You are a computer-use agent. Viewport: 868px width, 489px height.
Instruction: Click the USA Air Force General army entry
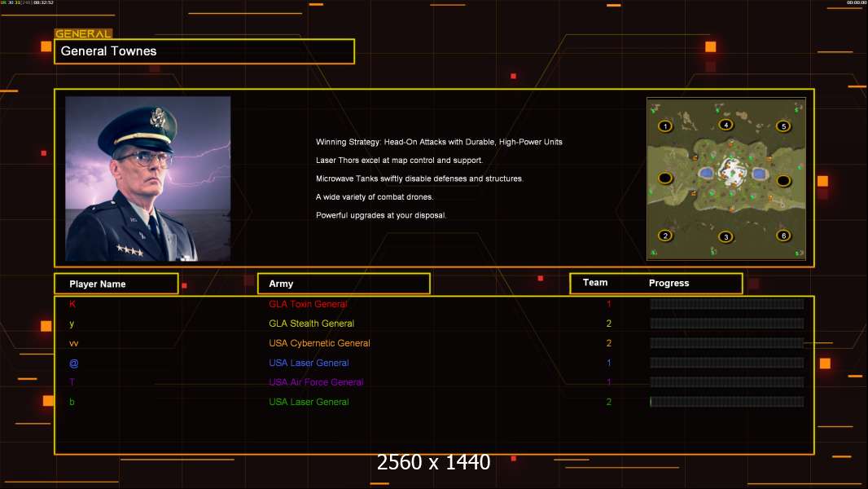coord(316,382)
